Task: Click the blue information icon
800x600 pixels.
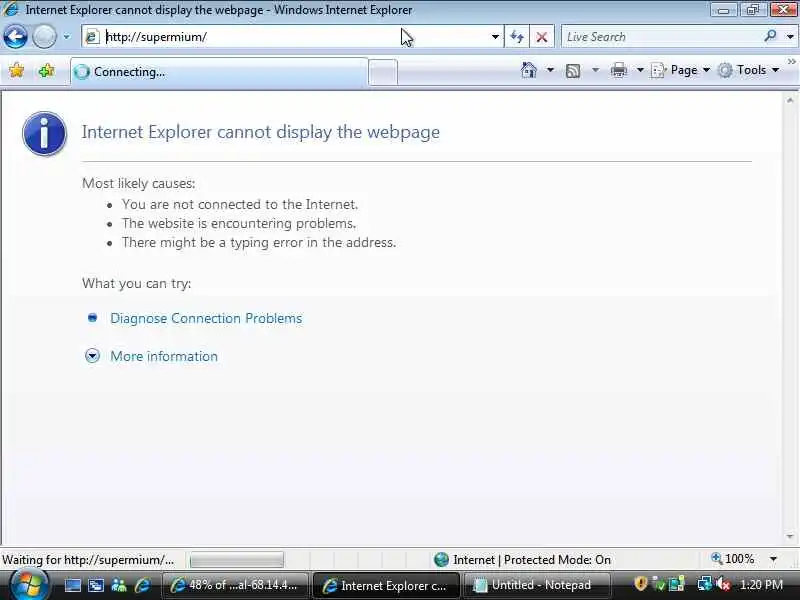Action: point(44,133)
